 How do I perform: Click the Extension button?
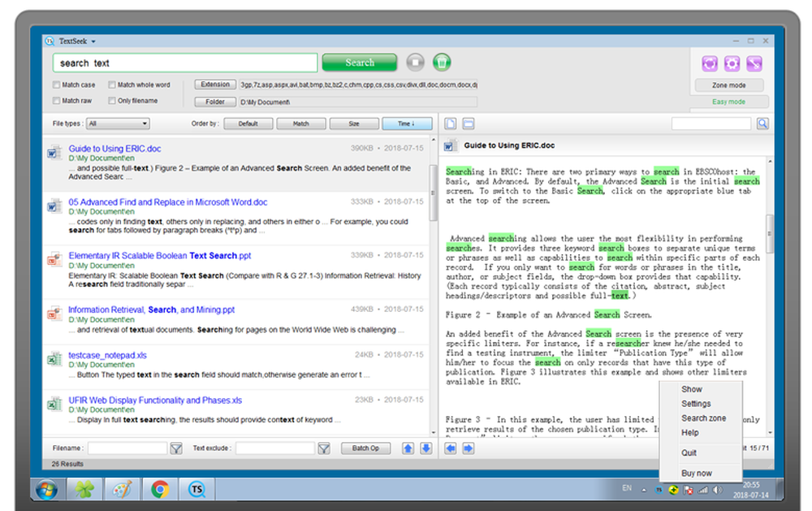(x=215, y=84)
